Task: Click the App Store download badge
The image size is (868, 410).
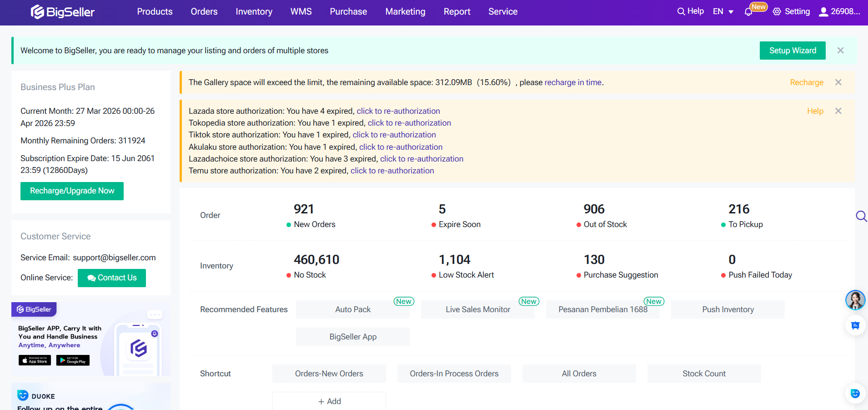Action: pos(35,360)
